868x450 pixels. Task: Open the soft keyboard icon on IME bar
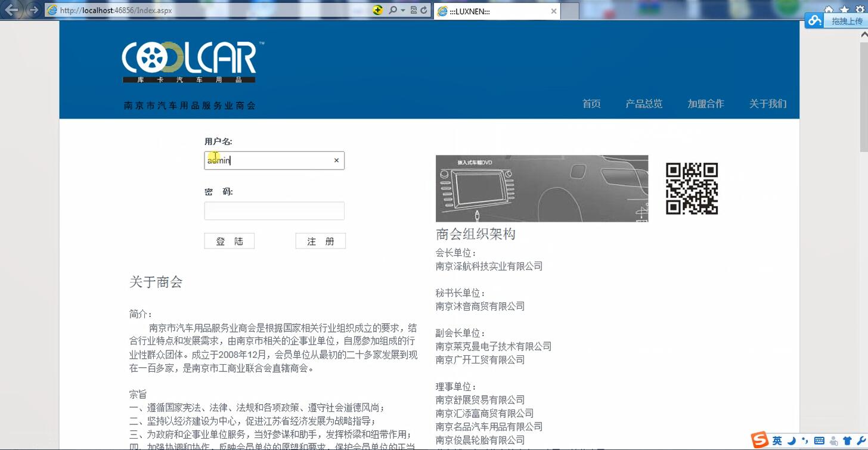click(x=819, y=441)
